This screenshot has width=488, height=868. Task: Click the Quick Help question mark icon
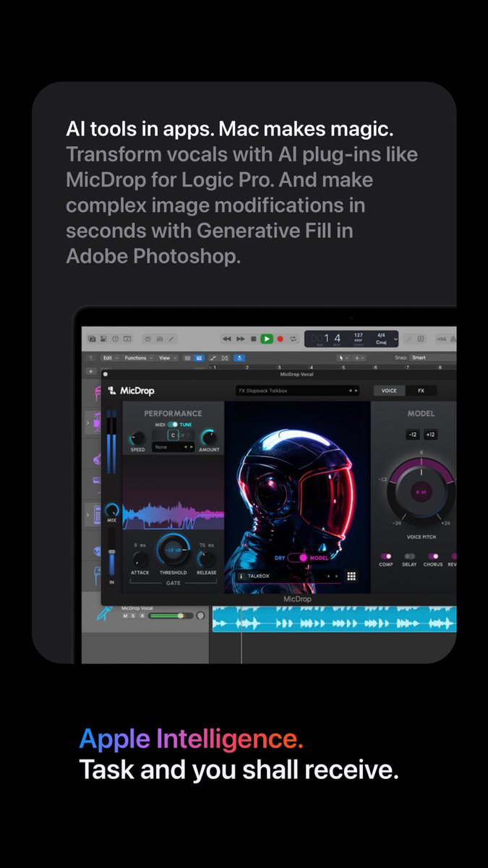116,339
